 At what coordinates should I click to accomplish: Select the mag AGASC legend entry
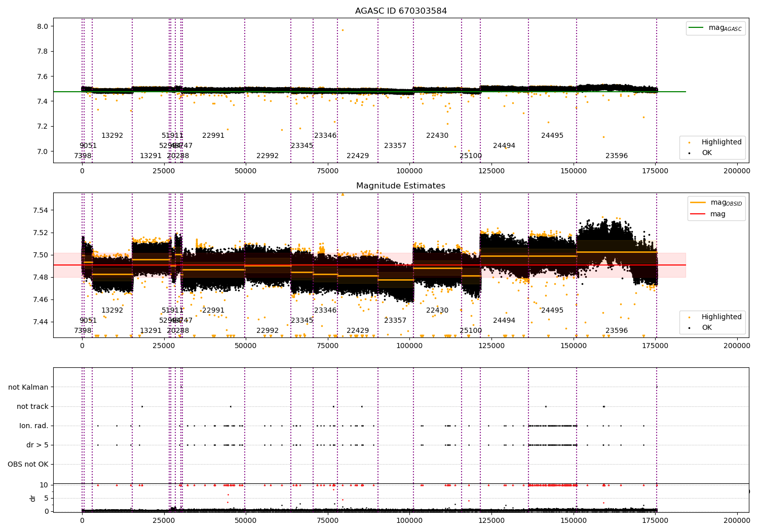[716, 28]
